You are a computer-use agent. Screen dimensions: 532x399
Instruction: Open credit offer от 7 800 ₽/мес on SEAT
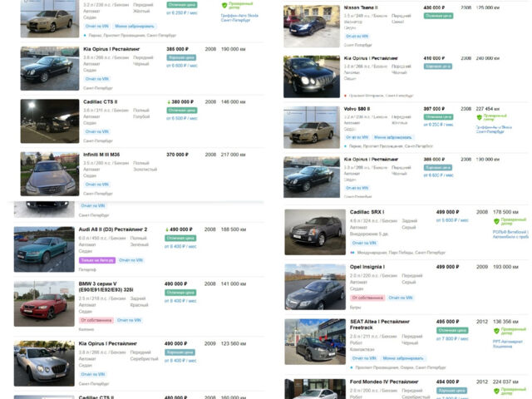click(x=452, y=338)
